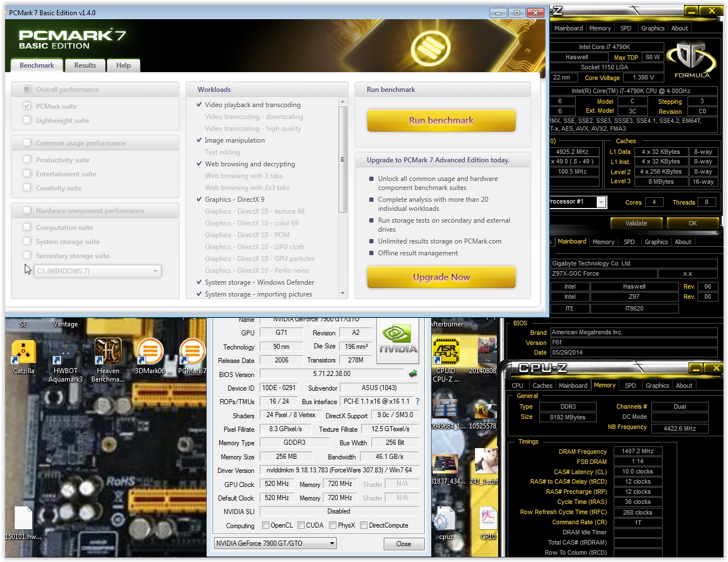Click the Workloads list scrollbar thumb
This screenshot has height=562, width=728.
(343, 160)
